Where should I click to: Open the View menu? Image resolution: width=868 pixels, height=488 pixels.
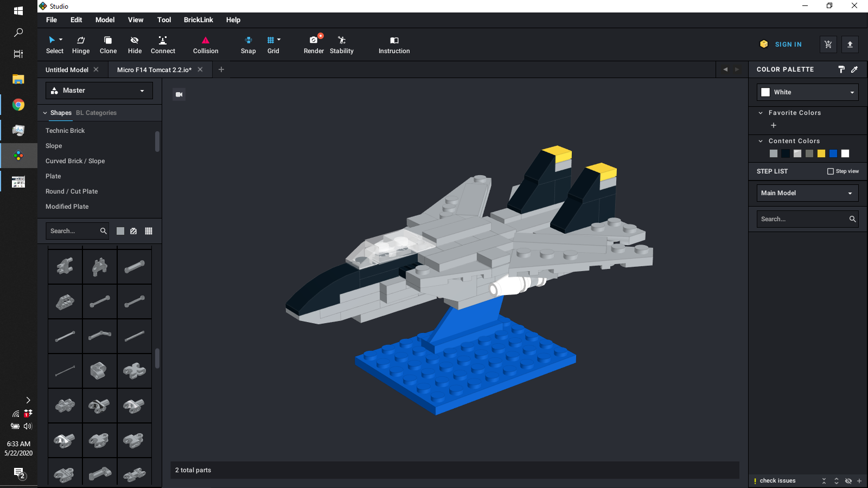136,20
